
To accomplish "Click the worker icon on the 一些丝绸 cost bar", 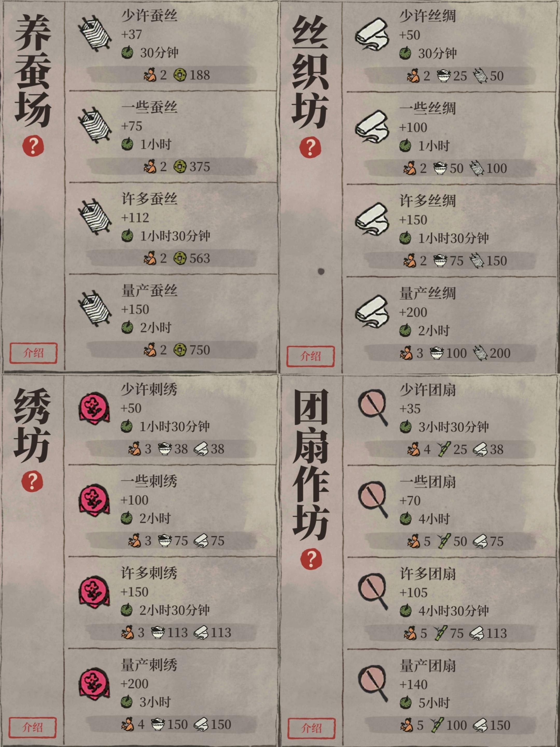I will 410,168.
